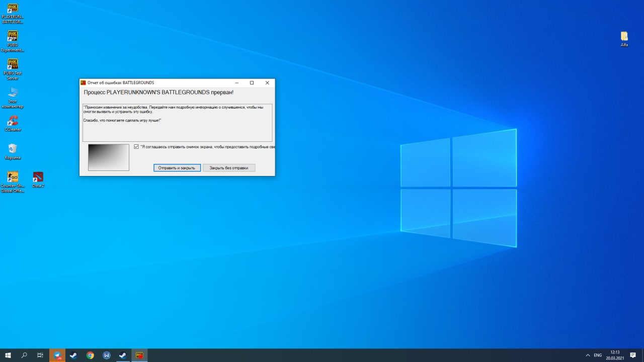
Task: Open PUBG Experimental desktop shortcut
Action: [13, 42]
